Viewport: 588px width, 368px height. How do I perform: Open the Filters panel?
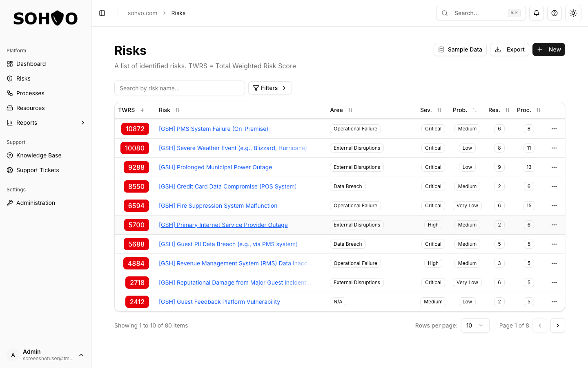point(270,88)
